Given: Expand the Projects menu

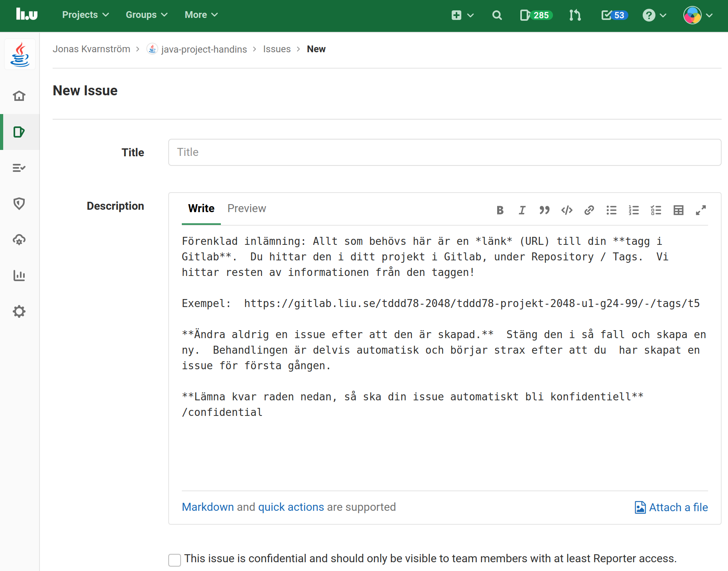Looking at the screenshot, I should 85,15.
